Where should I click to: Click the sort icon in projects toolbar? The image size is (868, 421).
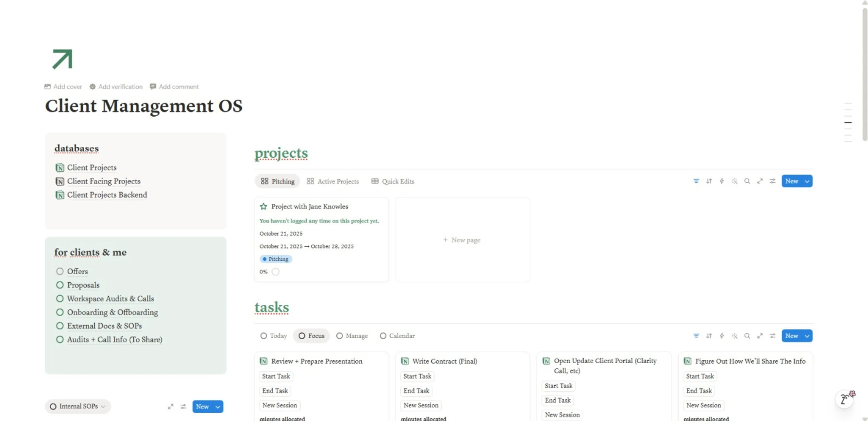[709, 181]
